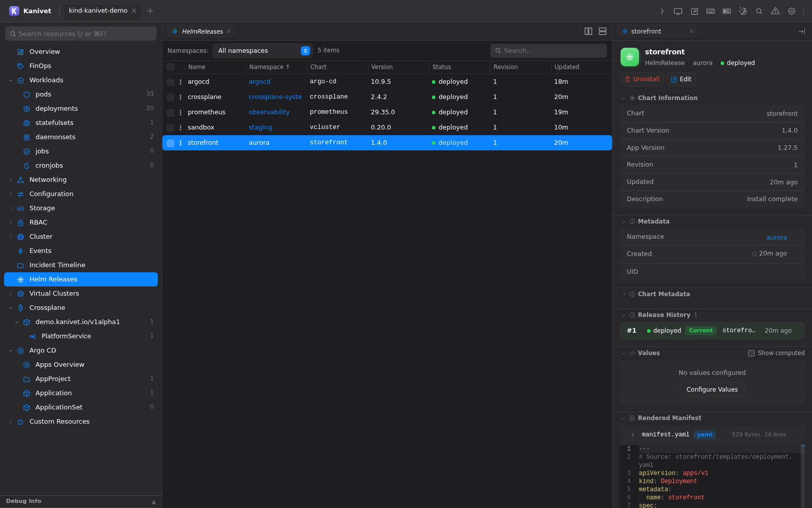The image size is (812, 508).
Task: Expand the manifest.yaml chevron
Action: (x=632, y=435)
